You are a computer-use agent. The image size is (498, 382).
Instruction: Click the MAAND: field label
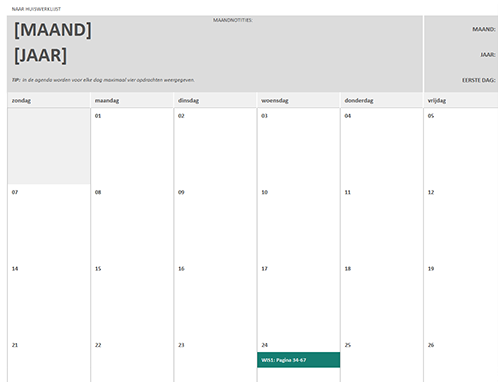pyautogui.click(x=484, y=29)
